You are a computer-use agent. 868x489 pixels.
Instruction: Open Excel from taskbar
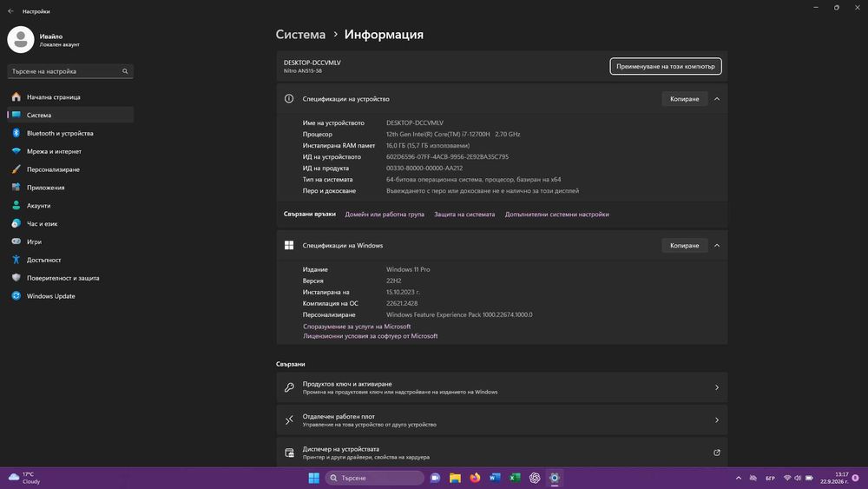[x=515, y=478]
